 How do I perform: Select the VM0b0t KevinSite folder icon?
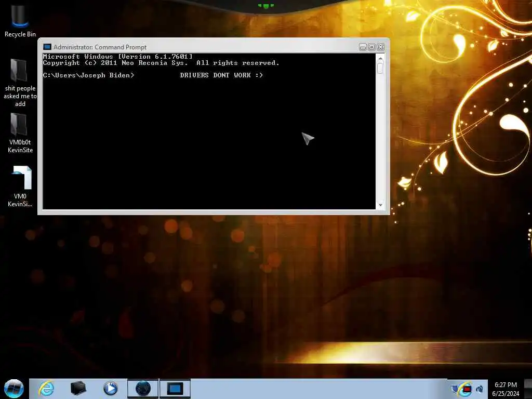tap(20, 133)
